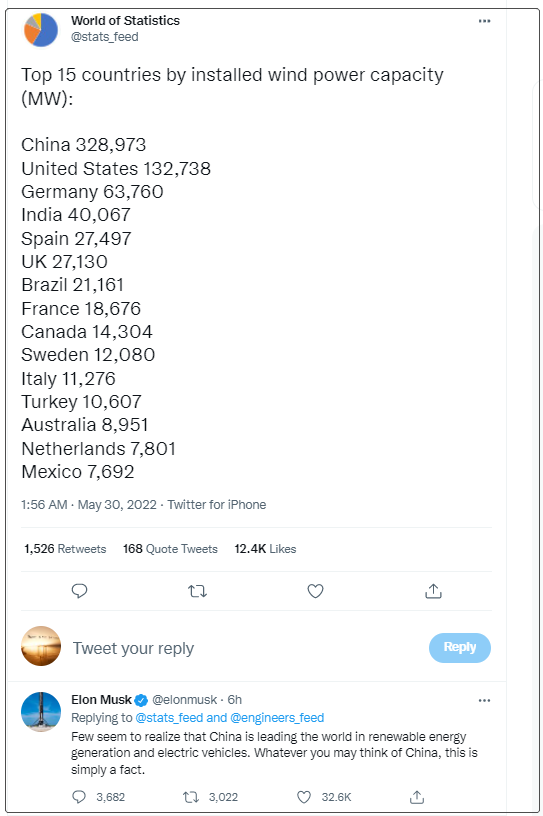Open the more options menu on Elon Musk's reply

pyautogui.click(x=484, y=700)
